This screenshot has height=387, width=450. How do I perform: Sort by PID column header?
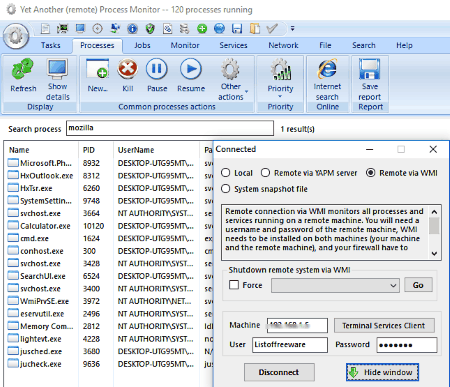(x=89, y=150)
